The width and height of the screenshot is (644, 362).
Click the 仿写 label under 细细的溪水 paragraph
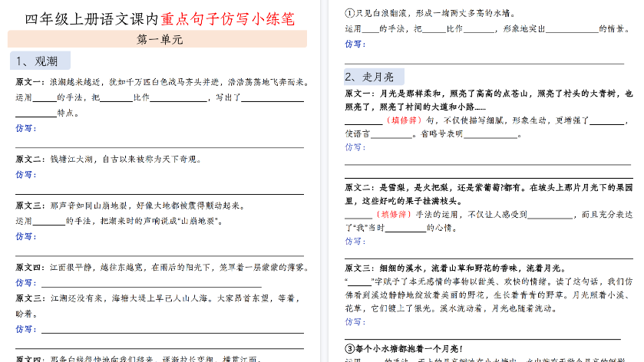tap(355, 322)
